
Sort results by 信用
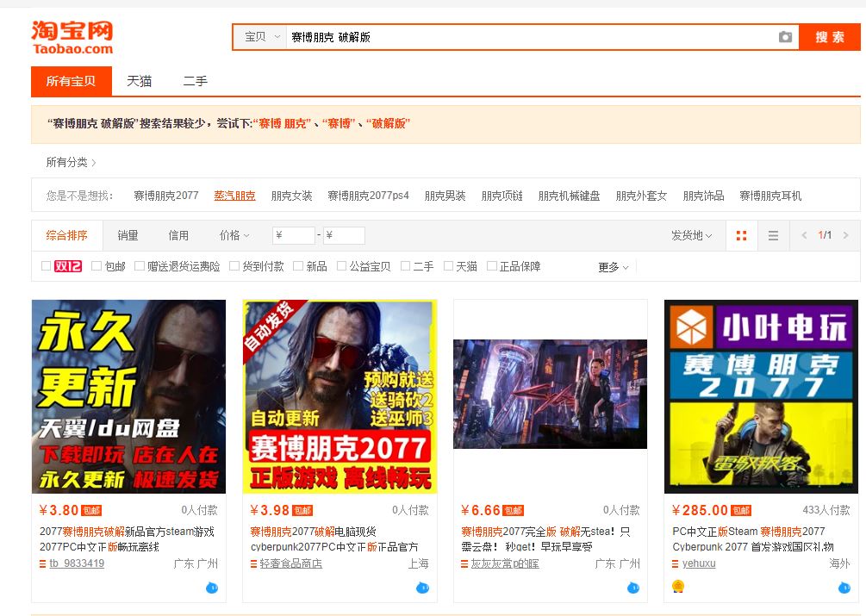coord(178,236)
